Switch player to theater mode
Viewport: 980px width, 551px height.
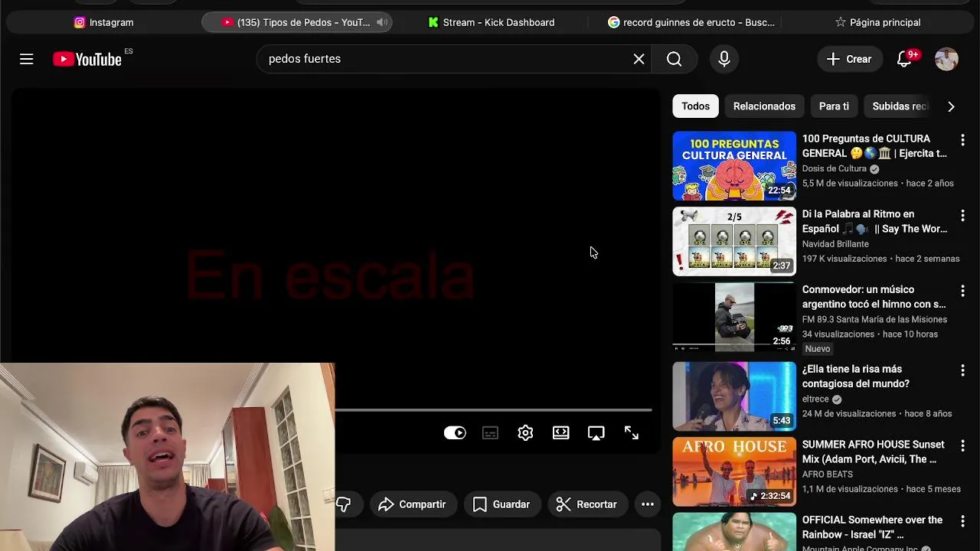[560, 433]
